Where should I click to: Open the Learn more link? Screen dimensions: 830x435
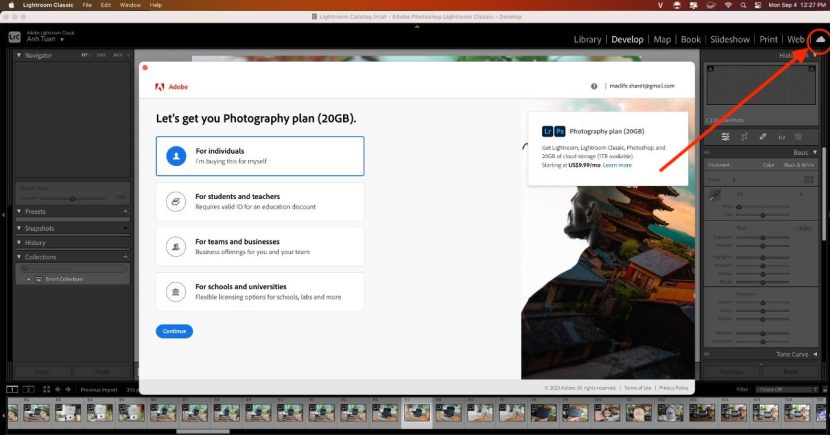(x=617, y=165)
